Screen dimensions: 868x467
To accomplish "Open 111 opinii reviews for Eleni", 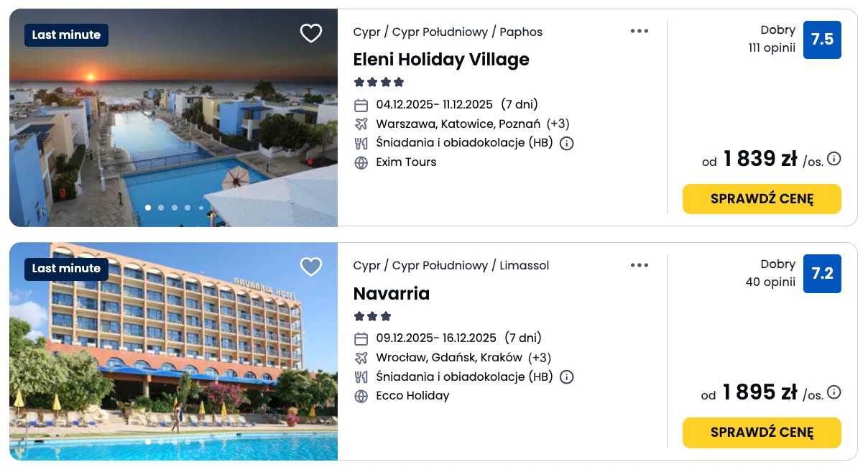I will [772, 48].
